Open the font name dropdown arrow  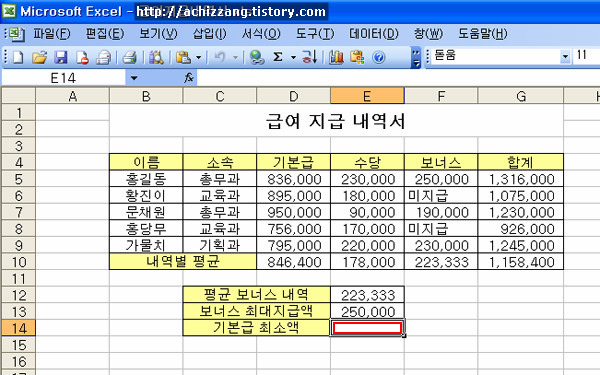[x=565, y=57]
